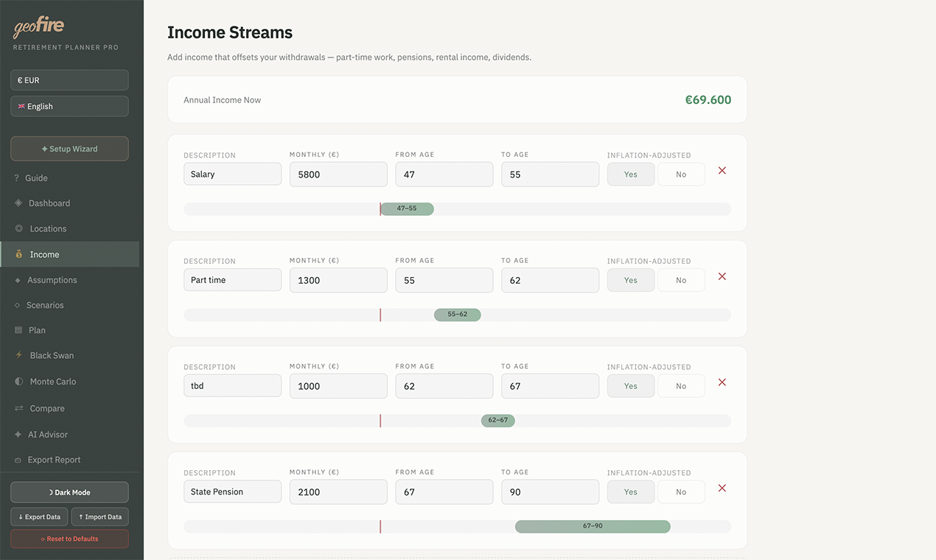Edit the 2100 monthly amount field
936x560 pixels.
tap(338, 492)
